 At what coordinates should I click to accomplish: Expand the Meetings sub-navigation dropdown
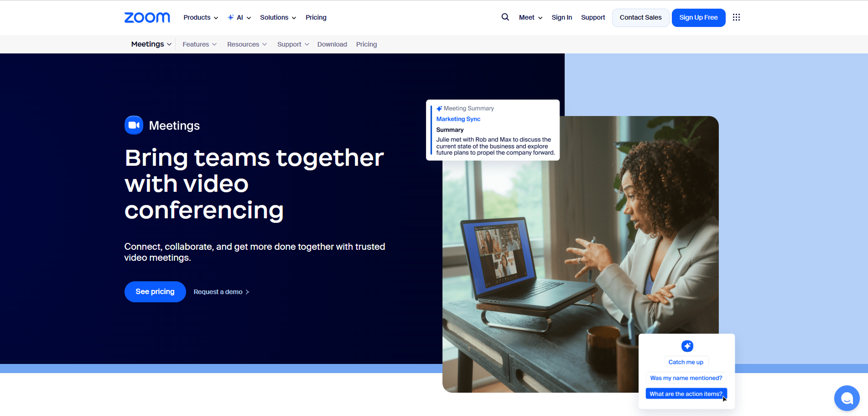tap(151, 44)
